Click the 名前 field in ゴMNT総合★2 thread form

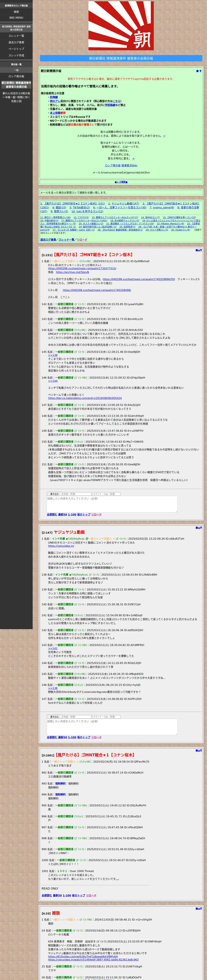point(77,494)
